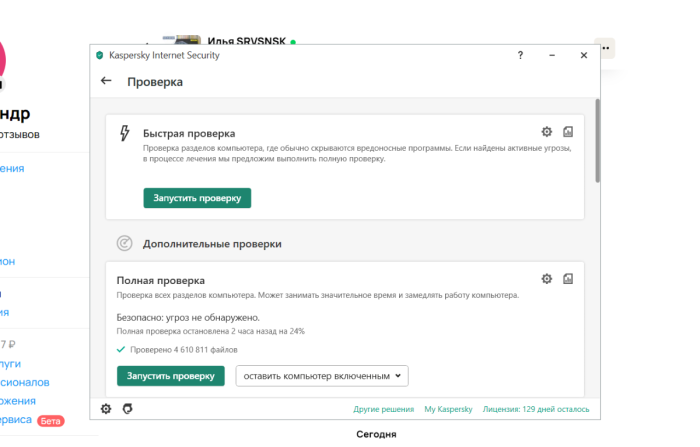
Task: Open settings gear for Полная проверка
Action: (546, 278)
